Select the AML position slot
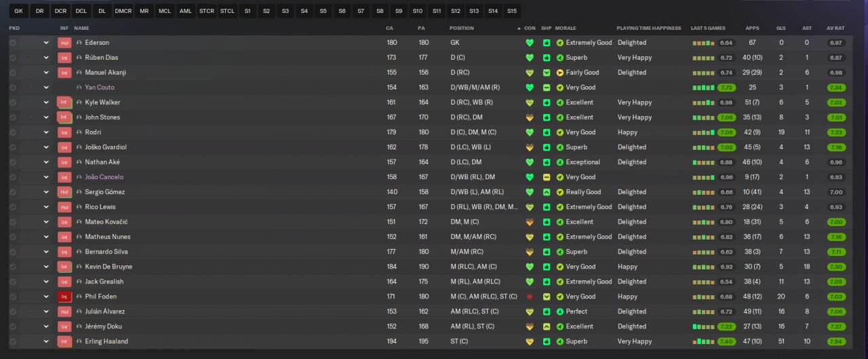 point(186,12)
